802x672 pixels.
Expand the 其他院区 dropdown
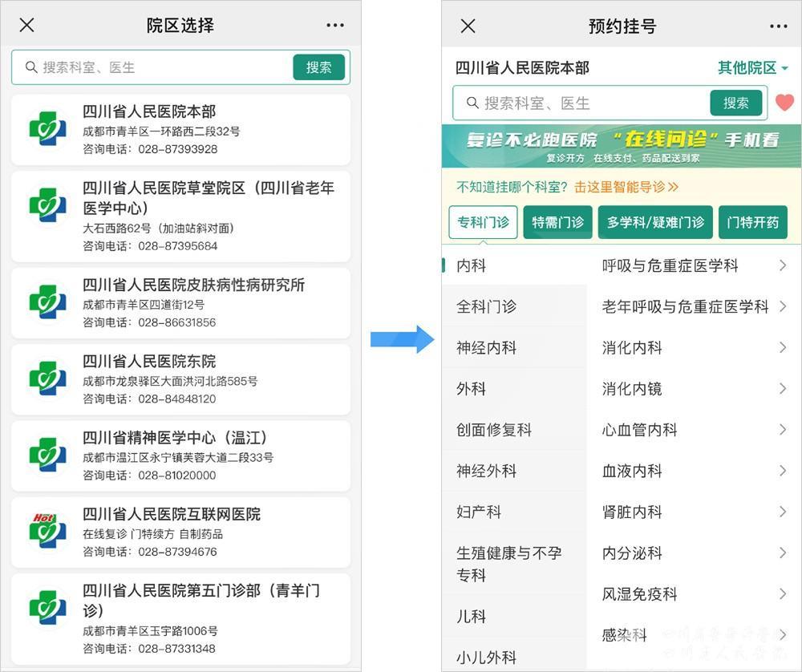pos(752,68)
